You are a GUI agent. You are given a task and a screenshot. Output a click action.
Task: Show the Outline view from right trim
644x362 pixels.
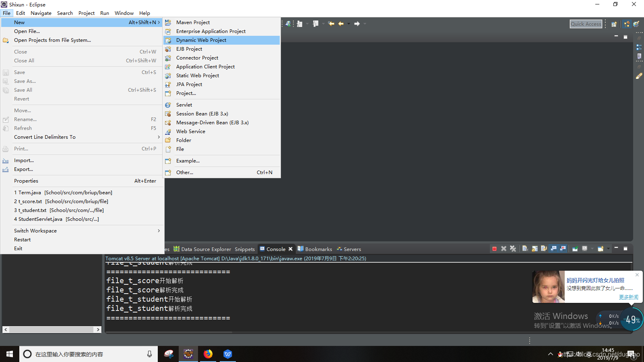click(639, 47)
